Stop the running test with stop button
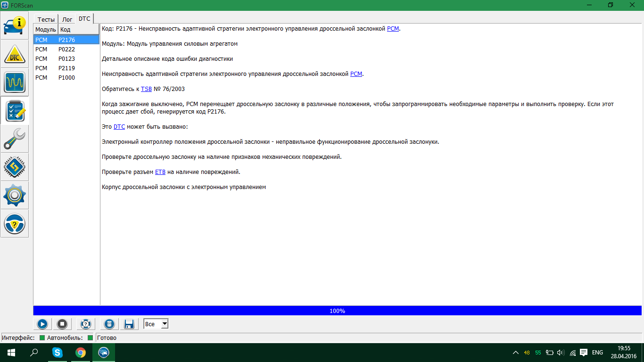 (x=62, y=324)
